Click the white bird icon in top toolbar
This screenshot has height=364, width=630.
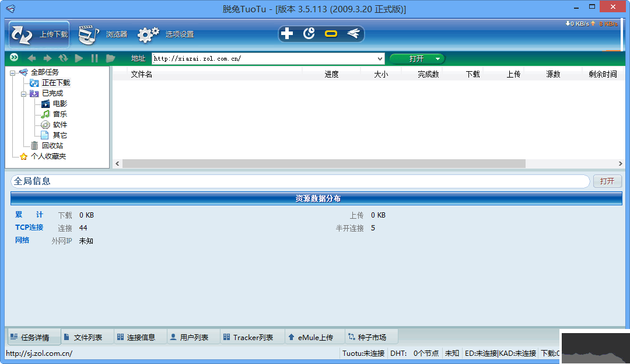(x=353, y=34)
